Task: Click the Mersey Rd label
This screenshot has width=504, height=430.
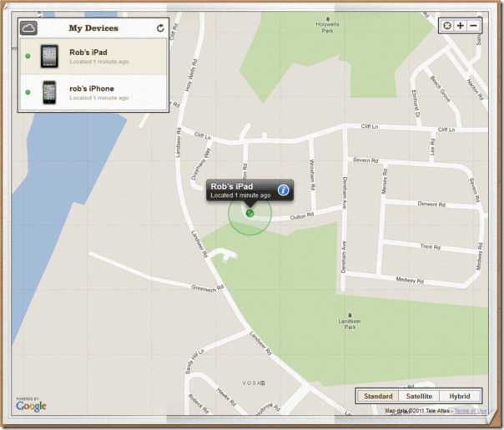Action: pos(385,181)
